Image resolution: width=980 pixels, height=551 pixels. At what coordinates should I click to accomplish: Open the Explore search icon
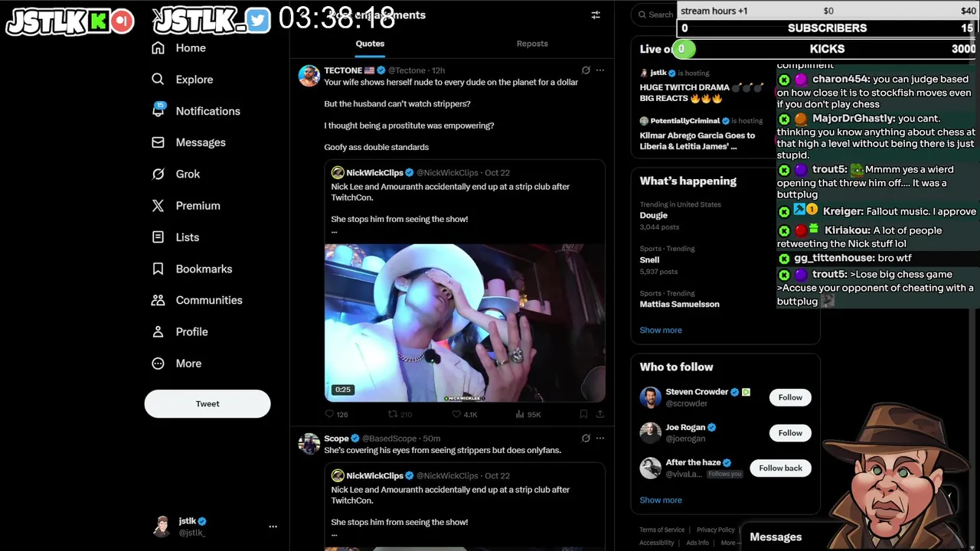[x=158, y=79]
